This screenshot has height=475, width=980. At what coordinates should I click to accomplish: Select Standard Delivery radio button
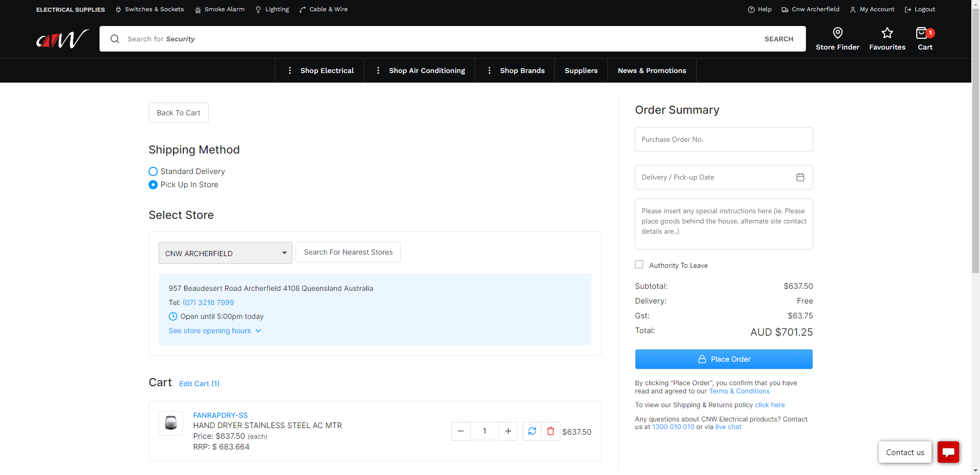tap(153, 171)
